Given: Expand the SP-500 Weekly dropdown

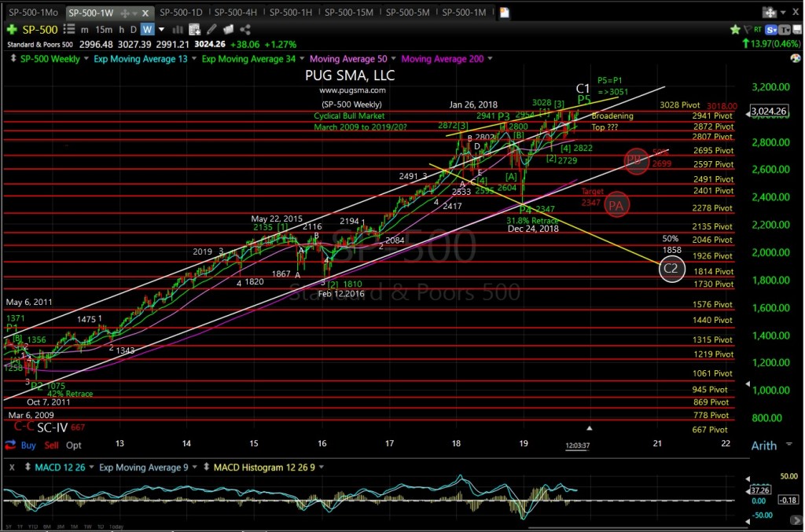Looking at the screenshot, I should click(86, 59).
